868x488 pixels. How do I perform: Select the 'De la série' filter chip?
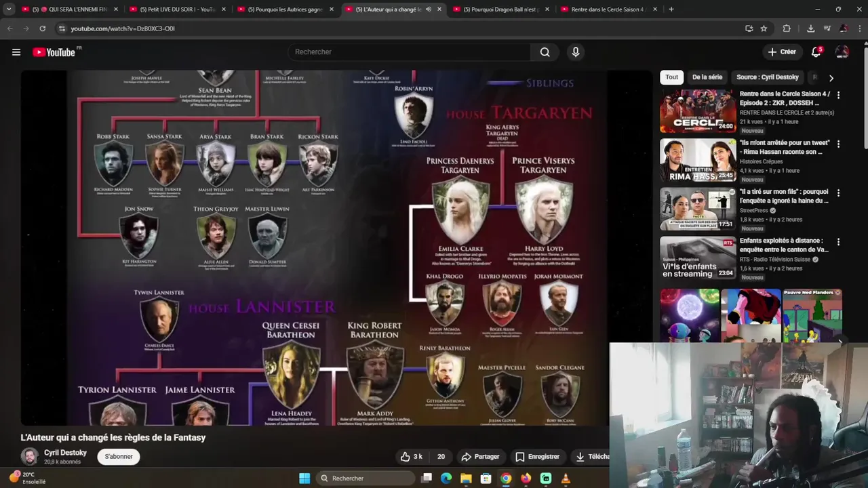pos(707,77)
